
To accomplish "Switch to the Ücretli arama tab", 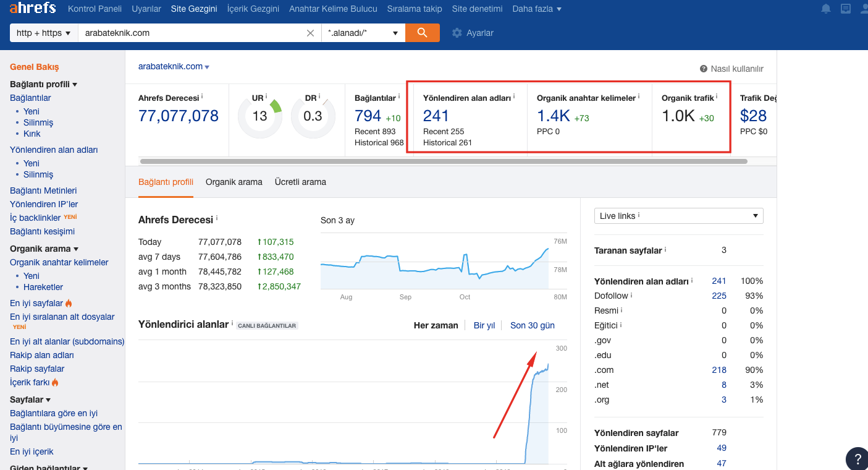I will tap(300, 182).
